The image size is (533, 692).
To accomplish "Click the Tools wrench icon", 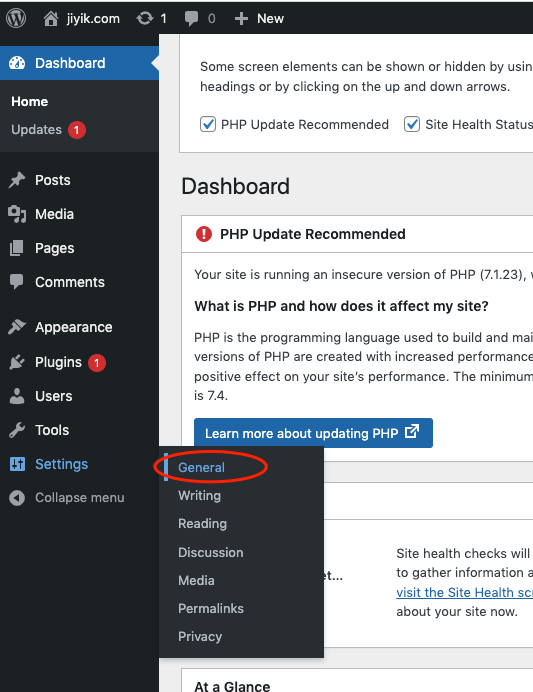I will (x=17, y=430).
